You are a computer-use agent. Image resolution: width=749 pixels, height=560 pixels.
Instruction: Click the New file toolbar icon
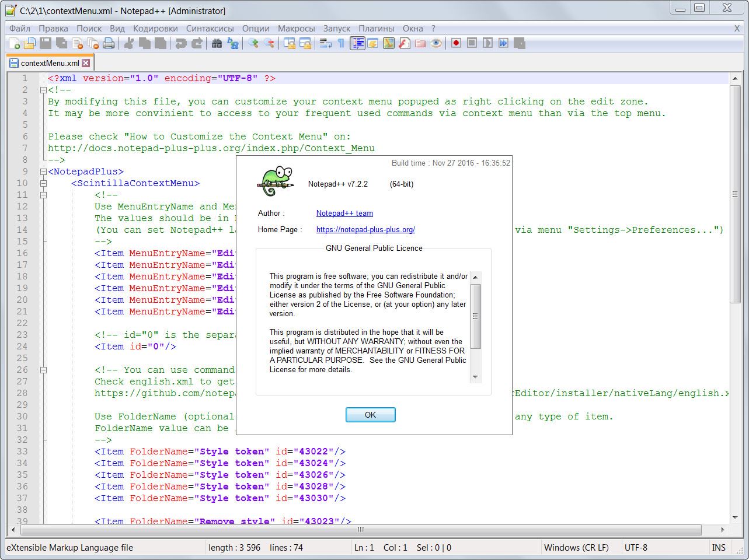point(15,43)
